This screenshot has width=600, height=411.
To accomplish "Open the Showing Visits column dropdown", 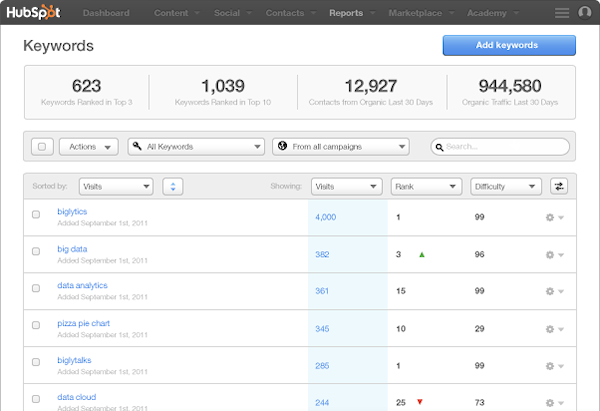I will [x=347, y=186].
